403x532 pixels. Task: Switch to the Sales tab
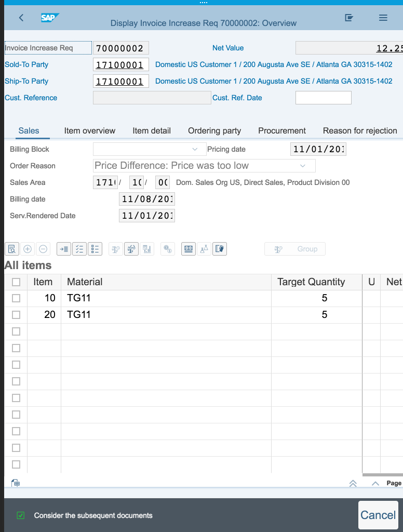coord(29,130)
